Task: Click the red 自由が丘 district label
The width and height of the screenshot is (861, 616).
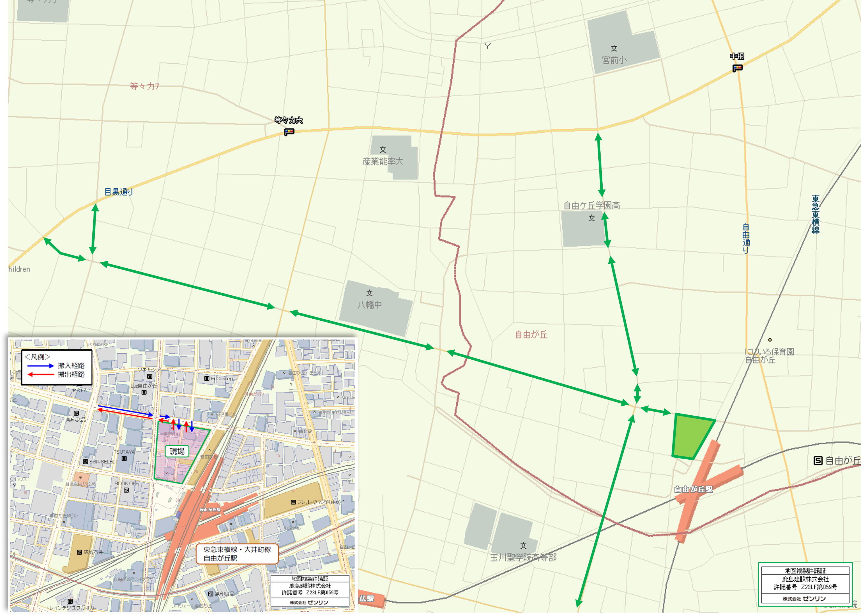Action: (531, 335)
